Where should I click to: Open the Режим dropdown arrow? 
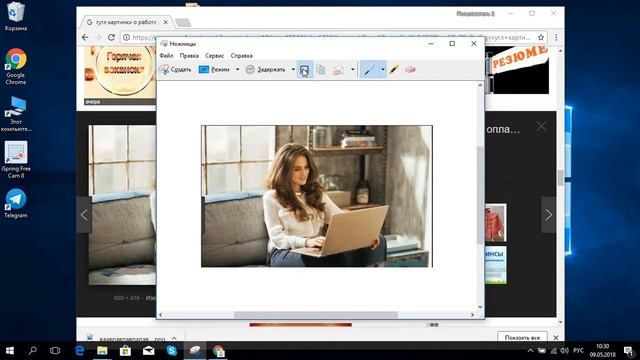(238, 70)
